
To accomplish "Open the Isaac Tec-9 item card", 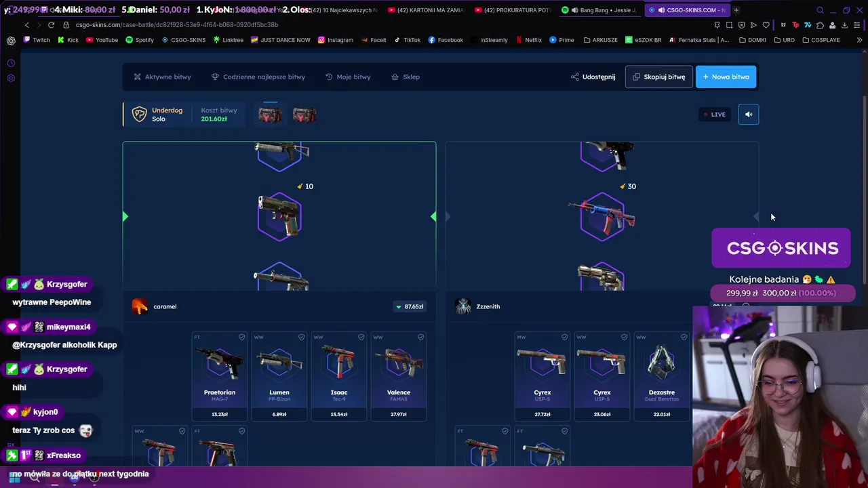I will click(339, 376).
